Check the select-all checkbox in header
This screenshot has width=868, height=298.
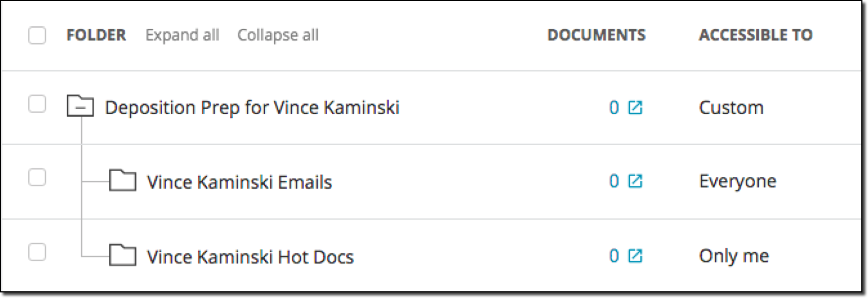(37, 36)
